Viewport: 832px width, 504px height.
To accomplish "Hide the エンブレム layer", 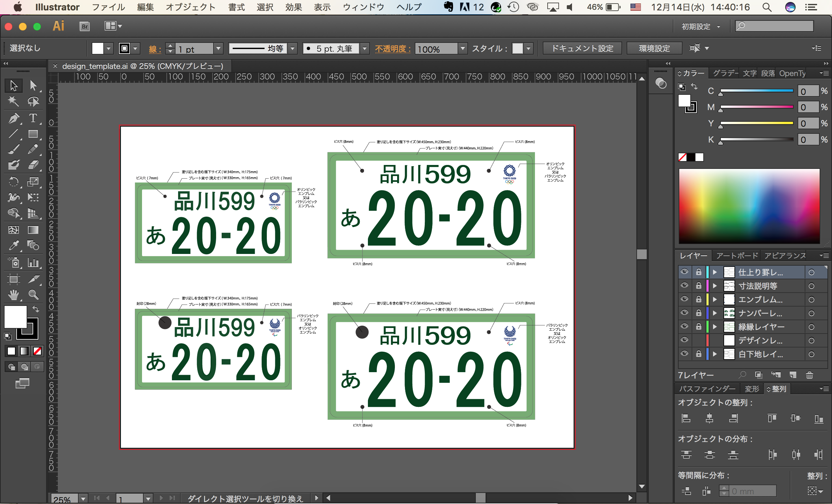I will [684, 299].
